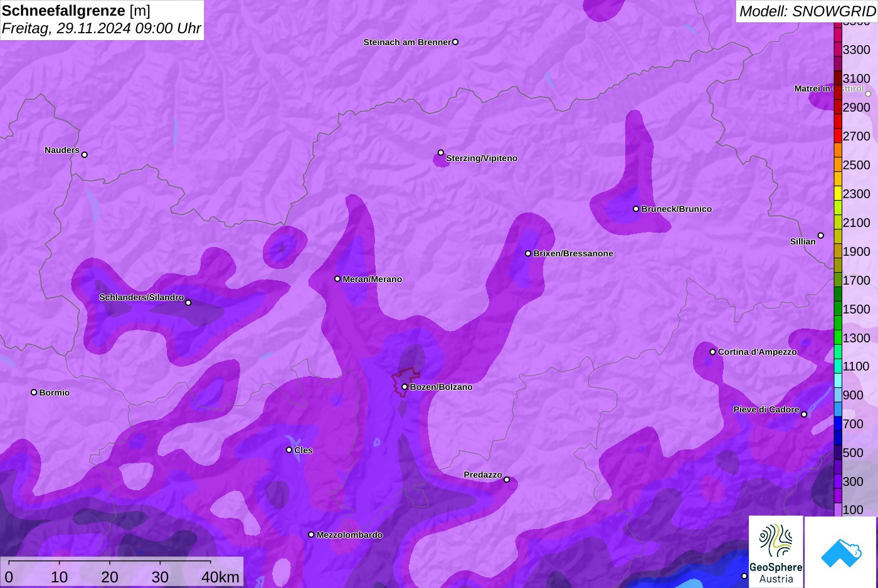Click the "Schneefallgrenze [m]" title text

[76, 11]
